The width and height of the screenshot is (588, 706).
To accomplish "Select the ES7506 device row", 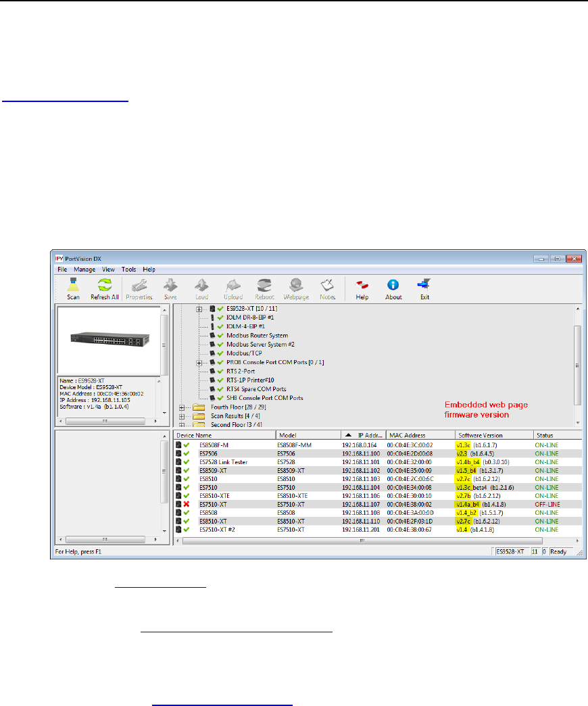I will point(378,453).
